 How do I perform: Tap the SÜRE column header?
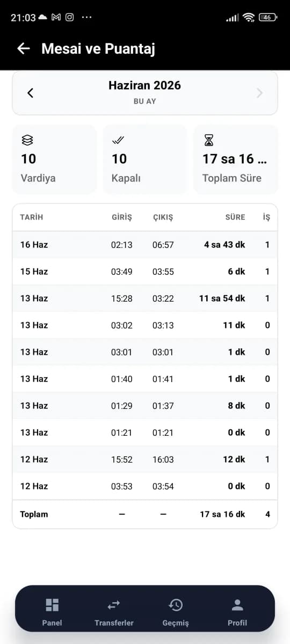(235, 217)
